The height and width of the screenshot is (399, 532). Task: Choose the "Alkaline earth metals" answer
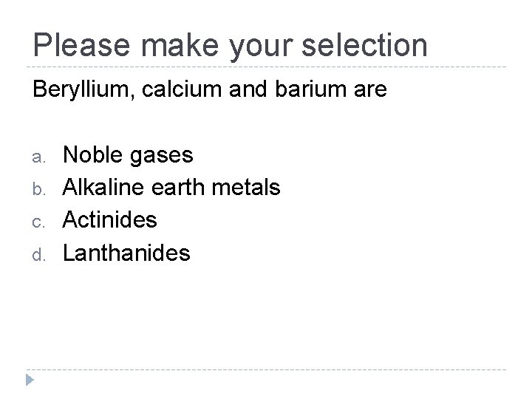(171, 188)
